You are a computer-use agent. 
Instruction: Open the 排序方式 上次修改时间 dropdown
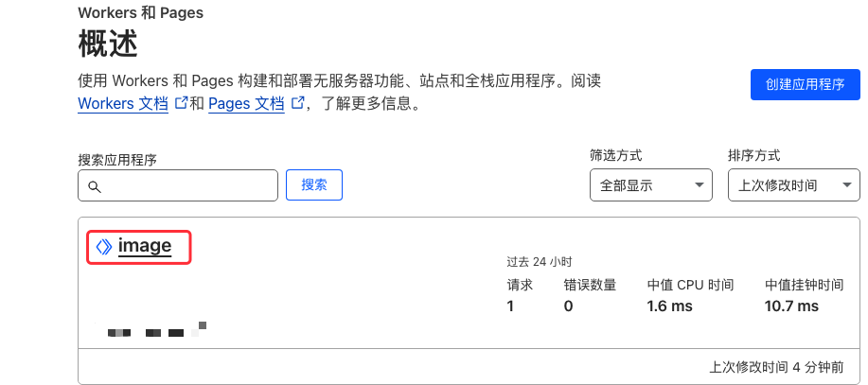click(795, 185)
